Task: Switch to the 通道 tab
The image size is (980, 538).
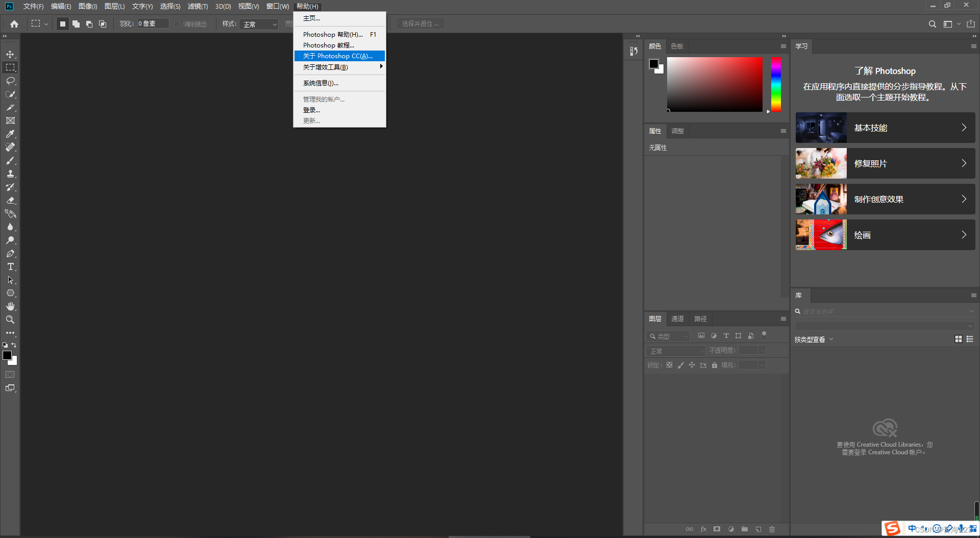Action: point(677,319)
